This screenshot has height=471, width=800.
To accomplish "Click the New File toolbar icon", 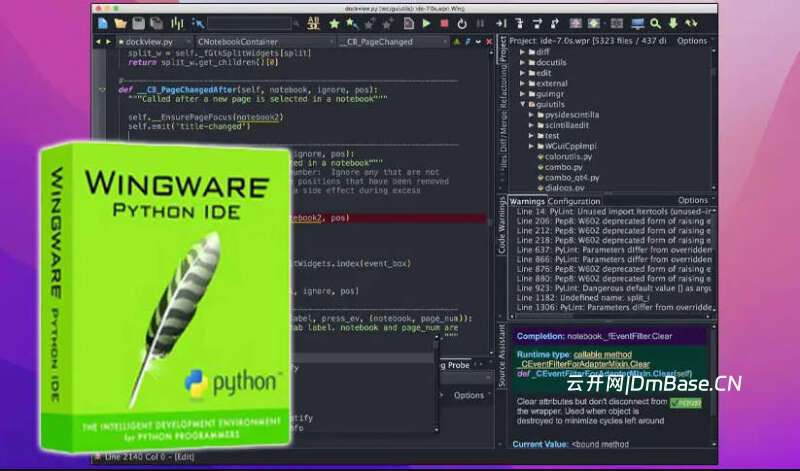I will [103, 23].
